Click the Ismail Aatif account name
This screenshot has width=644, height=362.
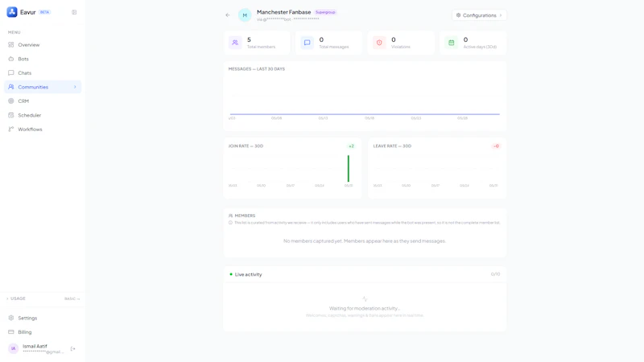click(35, 346)
